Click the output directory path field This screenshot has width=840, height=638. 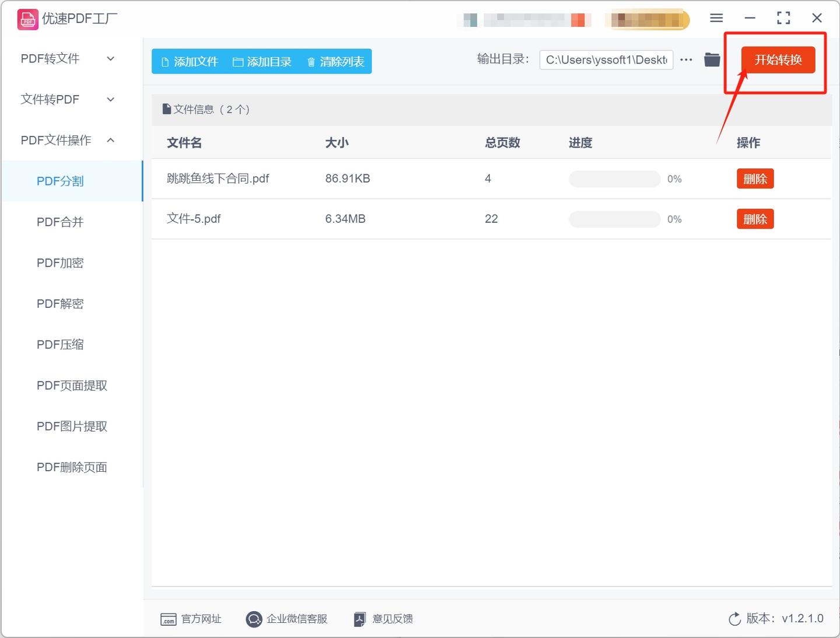606,59
